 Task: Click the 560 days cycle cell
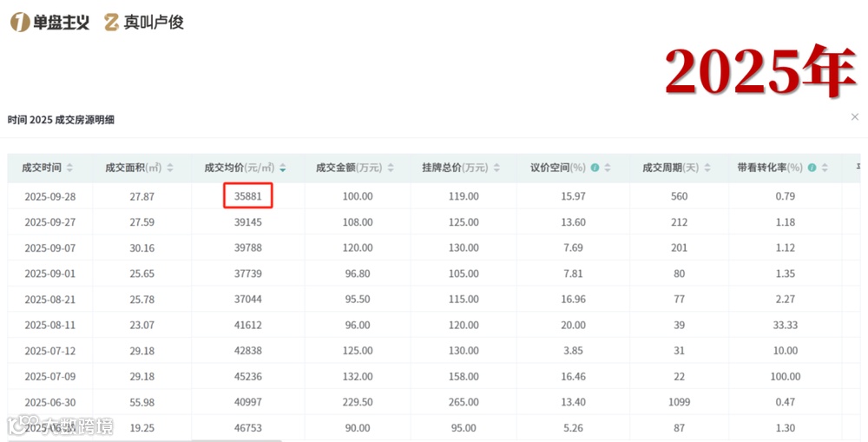(680, 196)
